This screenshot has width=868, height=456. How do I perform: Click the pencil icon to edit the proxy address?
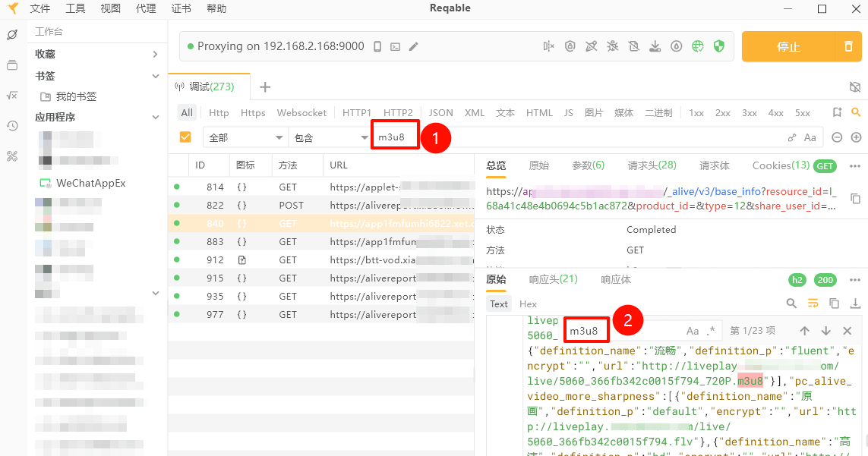click(414, 46)
